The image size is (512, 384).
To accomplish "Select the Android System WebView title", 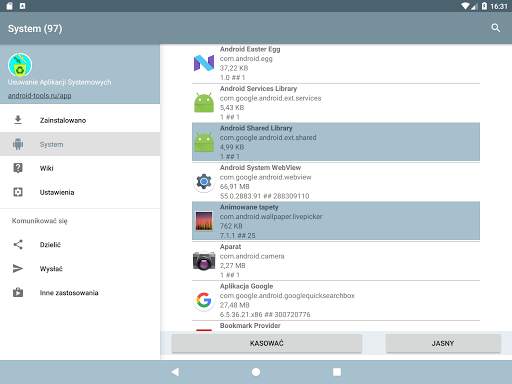I will click(x=260, y=167).
